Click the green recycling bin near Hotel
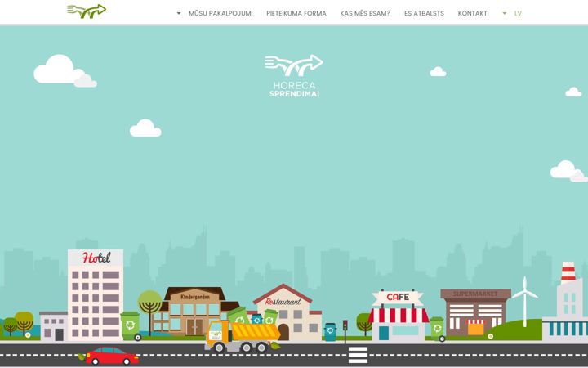The height and width of the screenshot is (368, 588). click(131, 325)
